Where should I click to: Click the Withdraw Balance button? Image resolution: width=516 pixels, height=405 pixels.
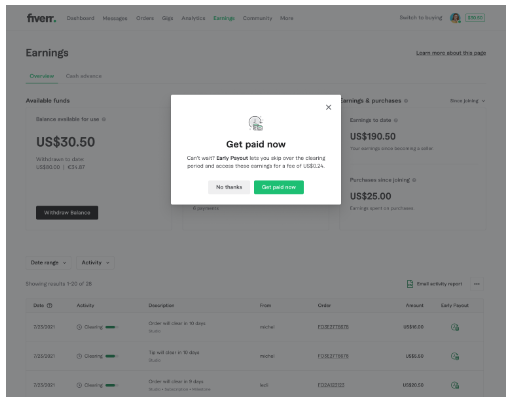pyautogui.click(x=67, y=213)
